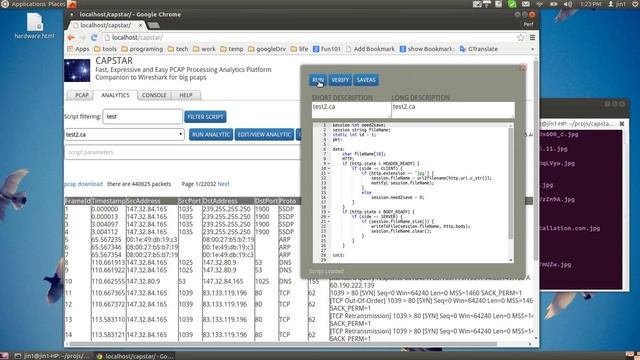
Task: Click the Chrome address bar
Action: tap(309, 38)
